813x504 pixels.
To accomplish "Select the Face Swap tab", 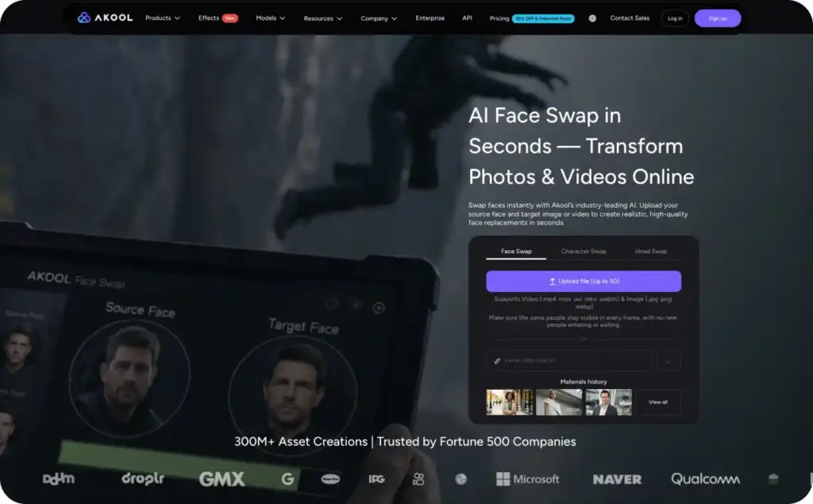I will [x=516, y=252].
